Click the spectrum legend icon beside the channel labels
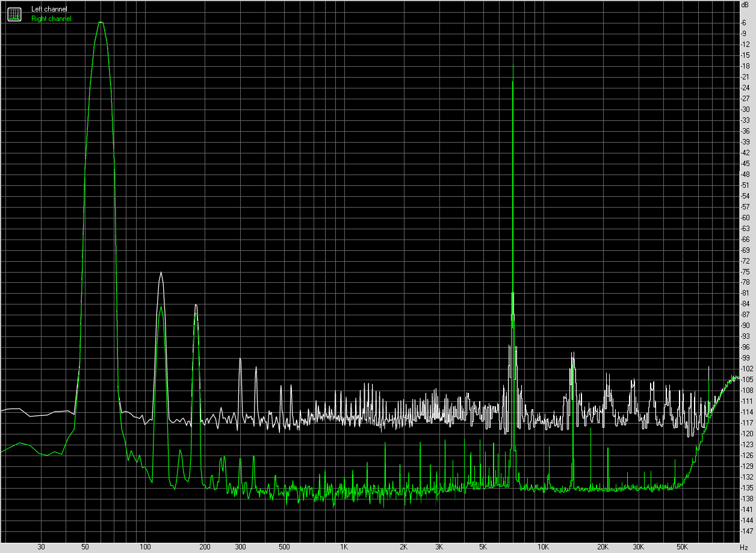 14,14
